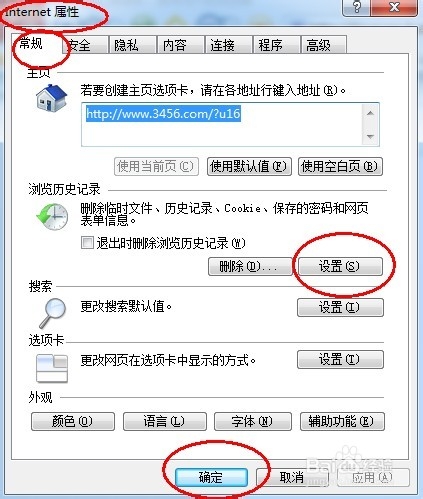Viewport: 423px width, 499px height.
Task: Click the homepage URL address field
Action: pyautogui.click(x=230, y=124)
